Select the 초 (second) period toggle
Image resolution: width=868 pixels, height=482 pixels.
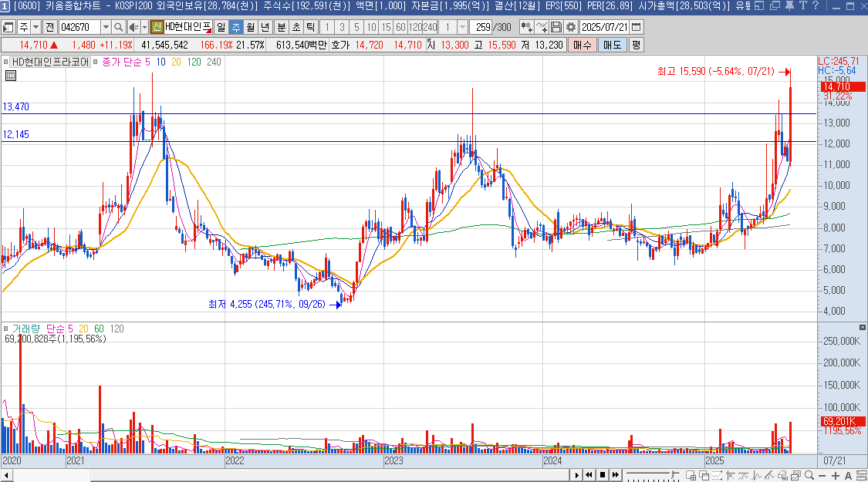pos(296,27)
